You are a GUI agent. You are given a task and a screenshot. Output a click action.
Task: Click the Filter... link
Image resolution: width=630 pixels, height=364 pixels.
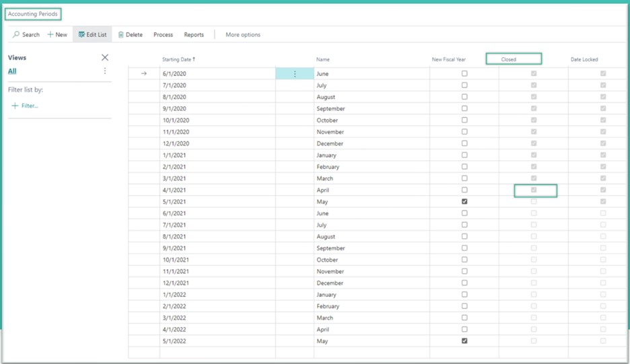[30, 106]
